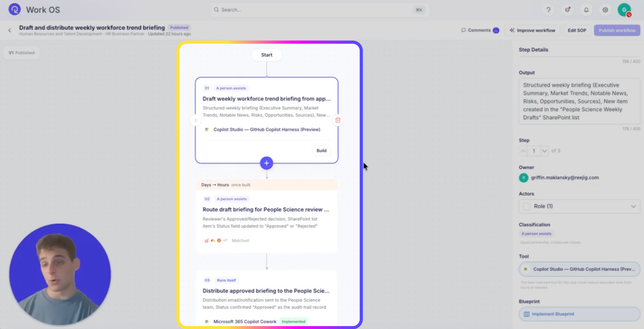Screen dimensions: 644x329
Task: Delete step 01 with the trash icon
Action: coord(338,120)
